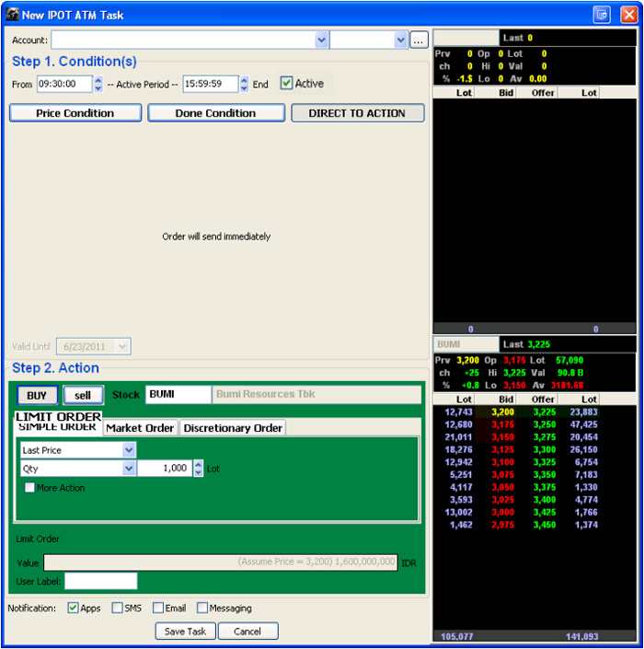The width and height of the screenshot is (644, 649).
Task: Click the quantity field showing 1,000
Action: (x=165, y=469)
